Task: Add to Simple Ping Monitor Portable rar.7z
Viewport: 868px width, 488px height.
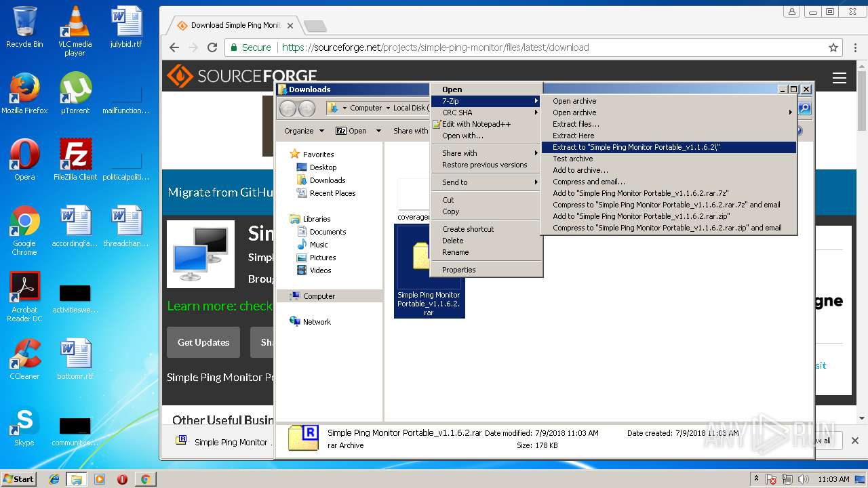Action: pyautogui.click(x=669, y=193)
